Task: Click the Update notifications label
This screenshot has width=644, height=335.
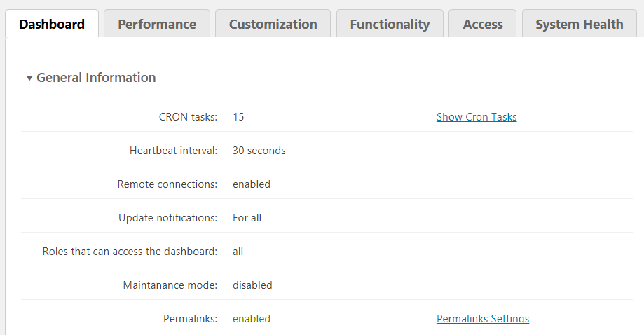Action: (x=167, y=218)
